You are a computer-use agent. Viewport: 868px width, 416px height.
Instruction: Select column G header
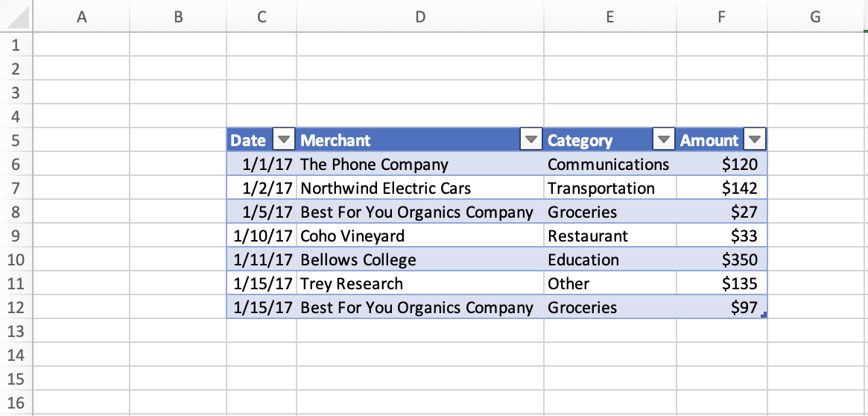pyautogui.click(x=814, y=17)
